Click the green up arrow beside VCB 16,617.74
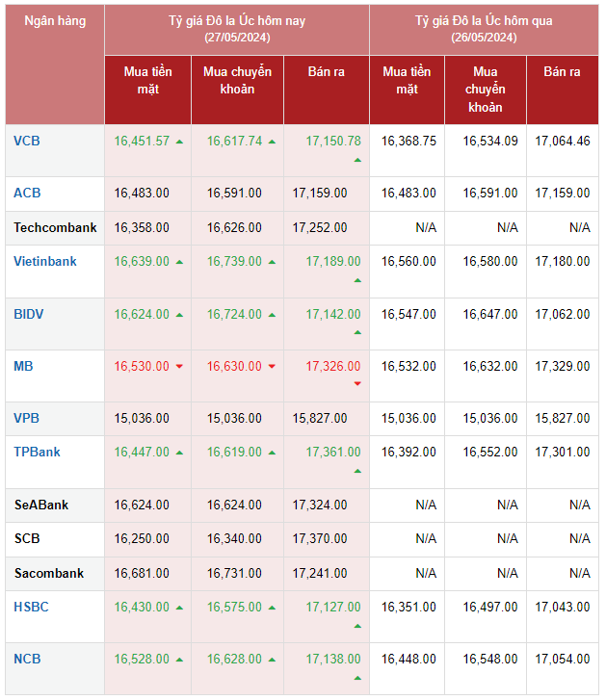Image resolution: width=606 pixels, height=700 pixels. coord(272,142)
